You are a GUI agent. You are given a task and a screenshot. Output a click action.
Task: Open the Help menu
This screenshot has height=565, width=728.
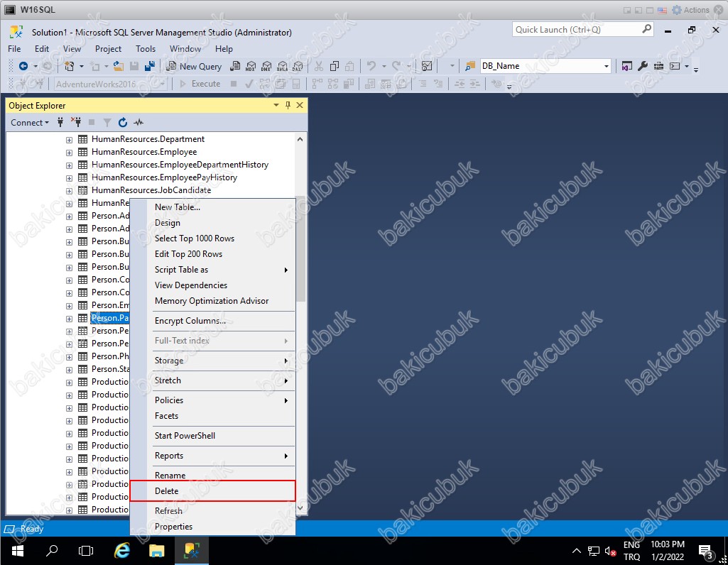(x=224, y=49)
